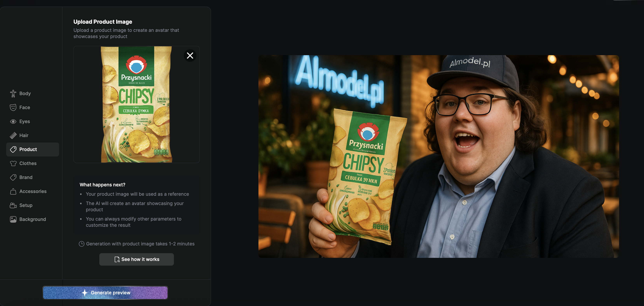Click the What happens next? heading
Image resolution: width=644 pixels, height=306 pixels.
[102, 185]
